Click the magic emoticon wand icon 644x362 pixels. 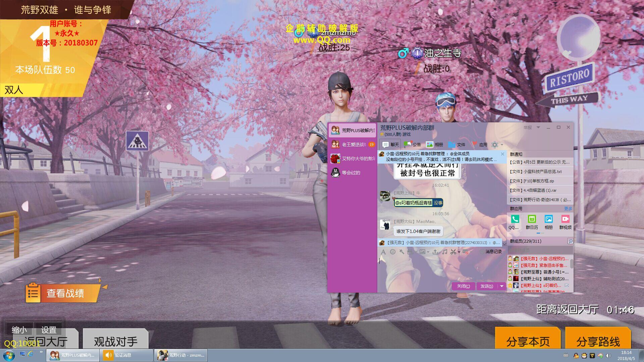click(x=401, y=252)
